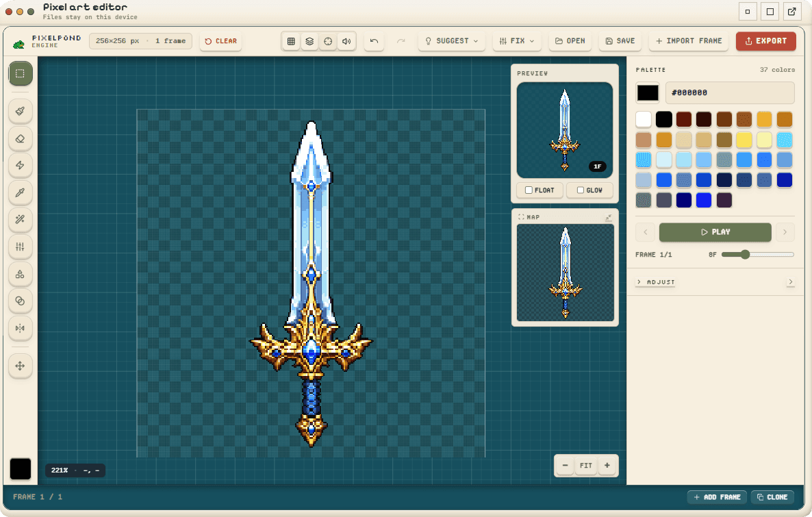Screen dimensions: 812x517
Task: Click the Pixelpond frog logo
Action: (18, 44)
